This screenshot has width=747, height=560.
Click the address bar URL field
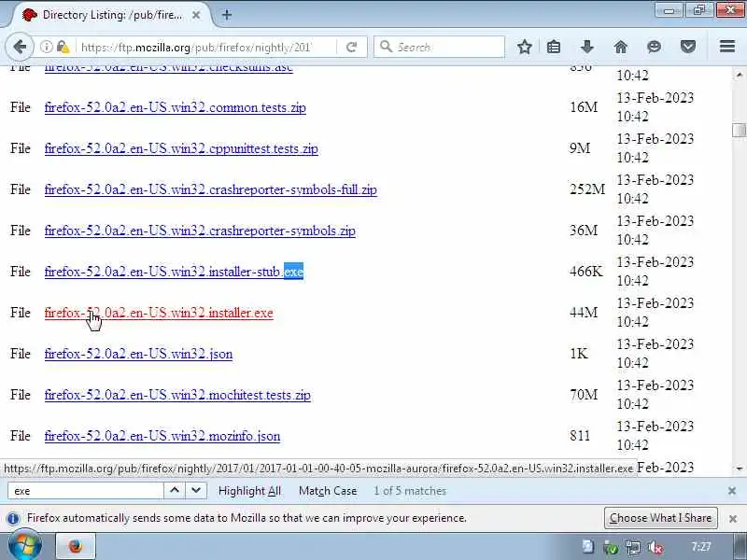pos(195,48)
